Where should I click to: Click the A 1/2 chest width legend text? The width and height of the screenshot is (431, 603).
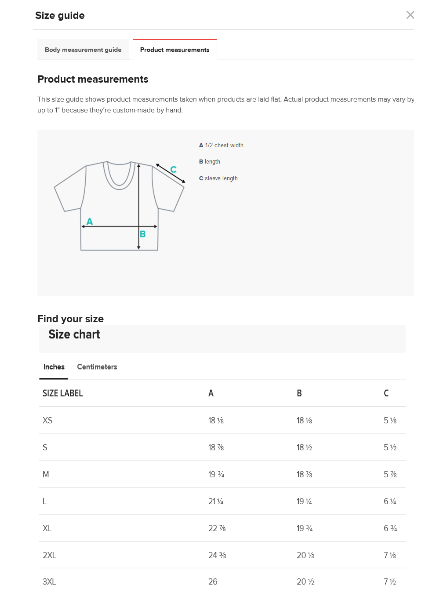tap(221, 145)
